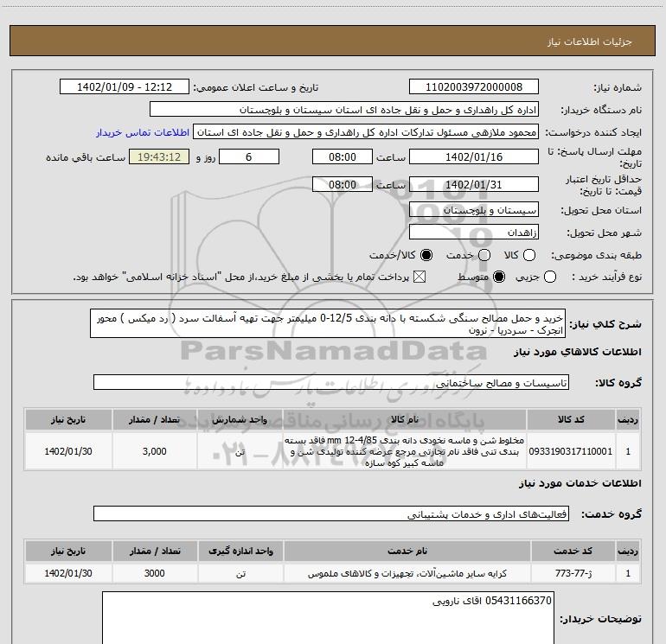
Task: Click service group field فعالیت‌های اداری
Action: (331, 513)
